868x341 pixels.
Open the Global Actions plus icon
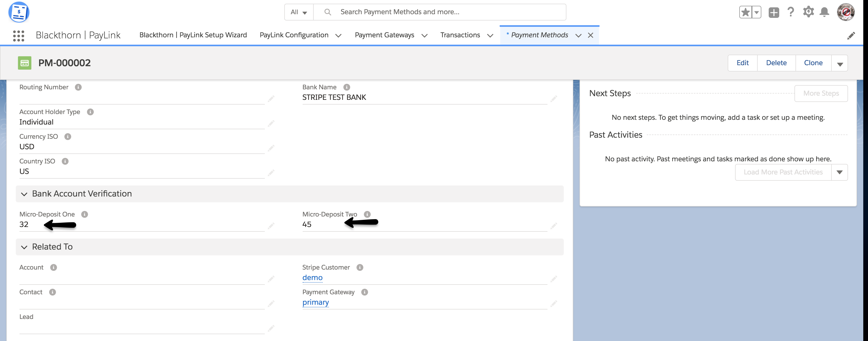click(x=774, y=12)
